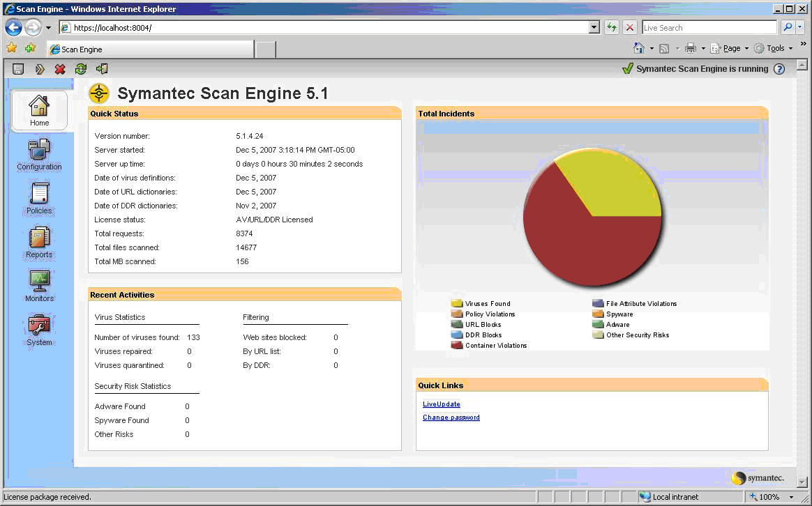812x506 pixels.
Task: Click the viruses found count 133
Action: (x=194, y=337)
